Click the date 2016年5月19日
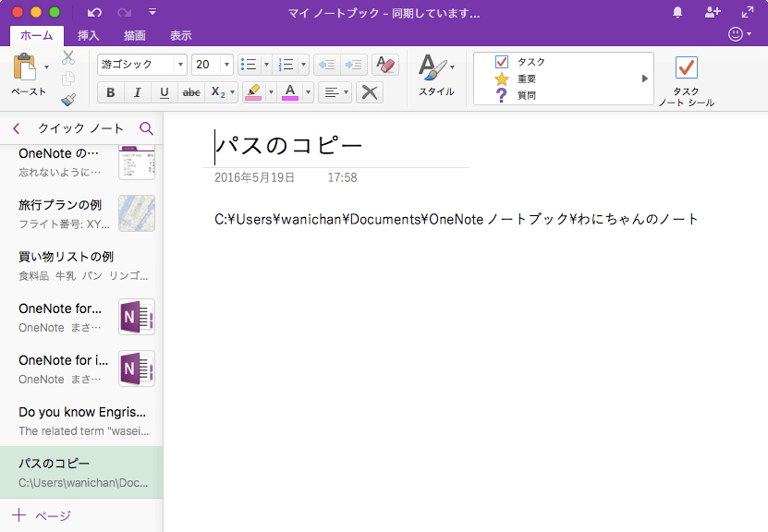 [254, 177]
